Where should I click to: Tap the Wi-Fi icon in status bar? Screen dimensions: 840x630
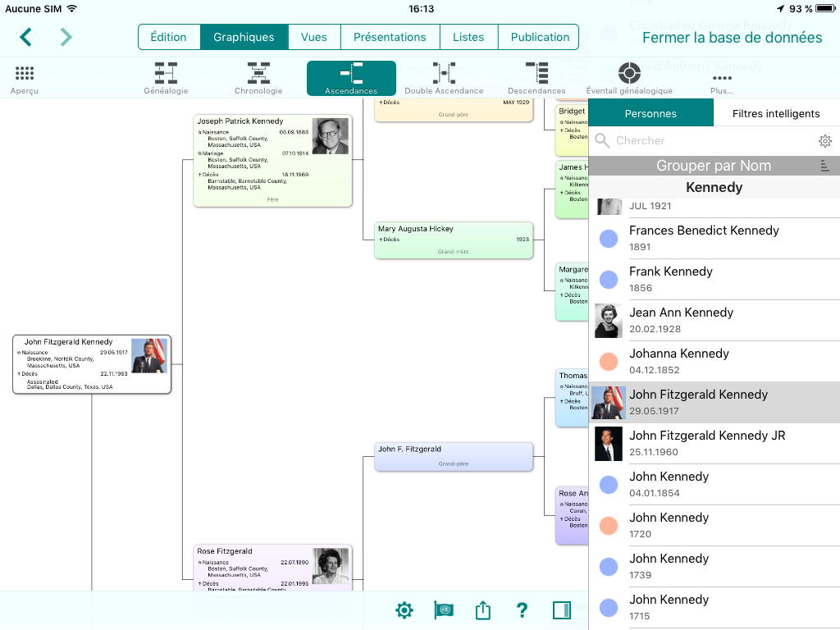coord(72,8)
